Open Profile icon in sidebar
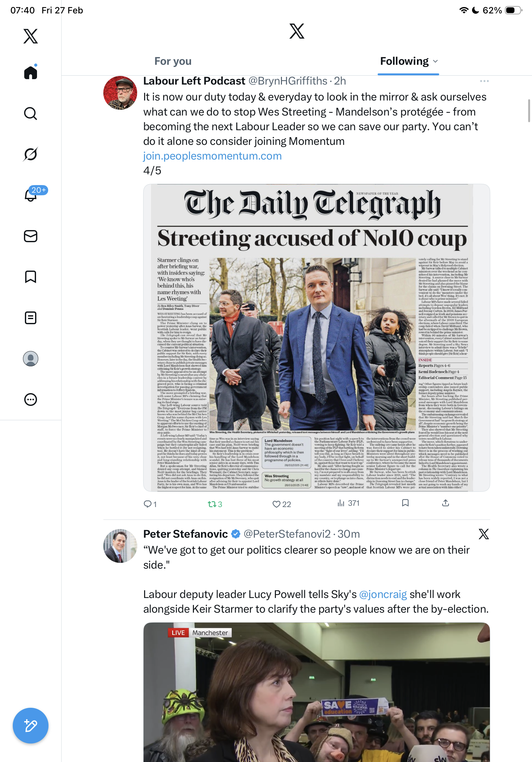Image resolution: width=532 pixels, height=762 pixels. coord(31,359)
